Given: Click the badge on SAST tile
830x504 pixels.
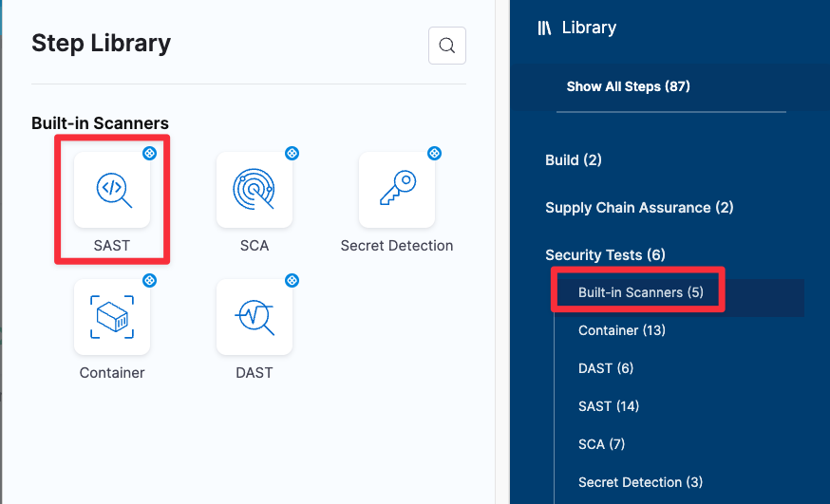Looking at the screenshot, I should pyautogui.click(x=149, y=153).
